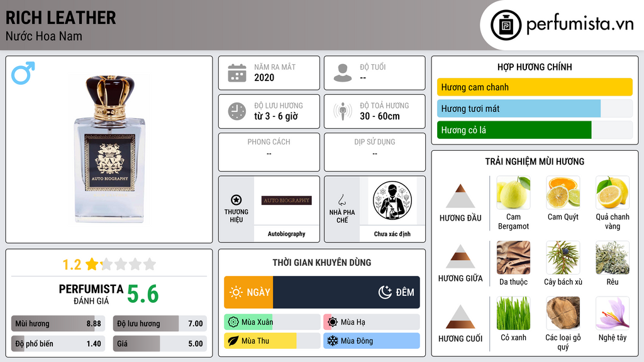Viewport: 644px width, 362px height.
Task: Select the Các loại gỗ quý note image
Action: [563, 314]
